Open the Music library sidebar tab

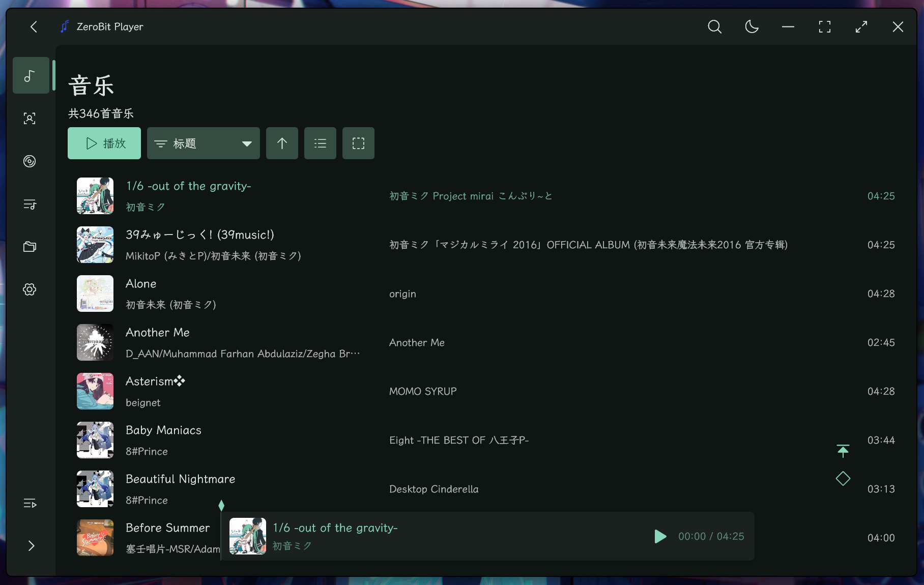click(31, 75)
